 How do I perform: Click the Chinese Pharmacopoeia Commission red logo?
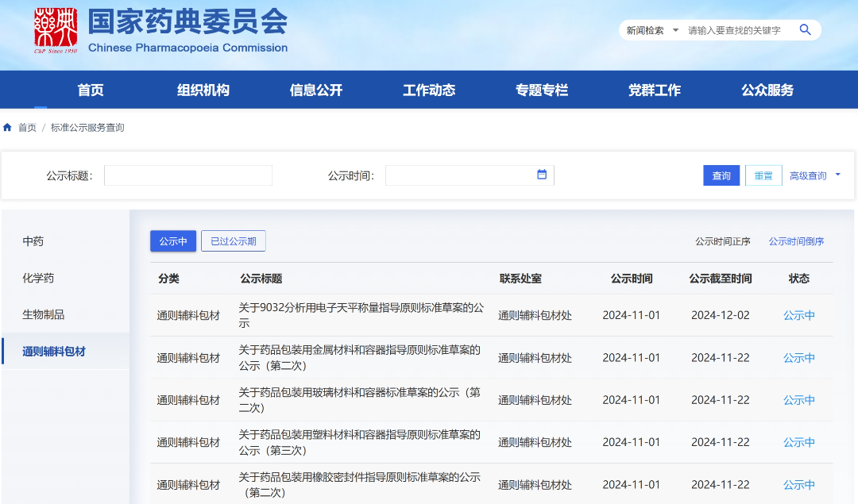56,30
